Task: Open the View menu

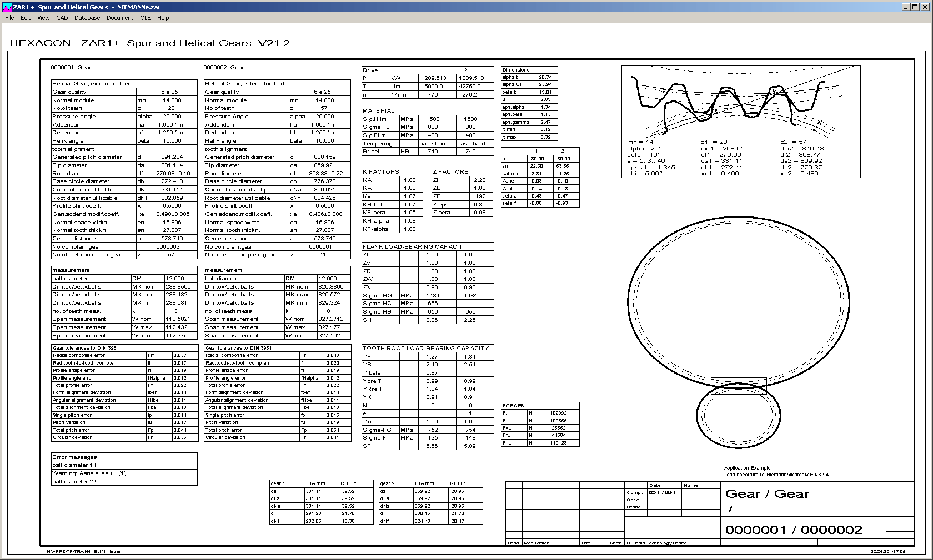Action: point(43,18)
